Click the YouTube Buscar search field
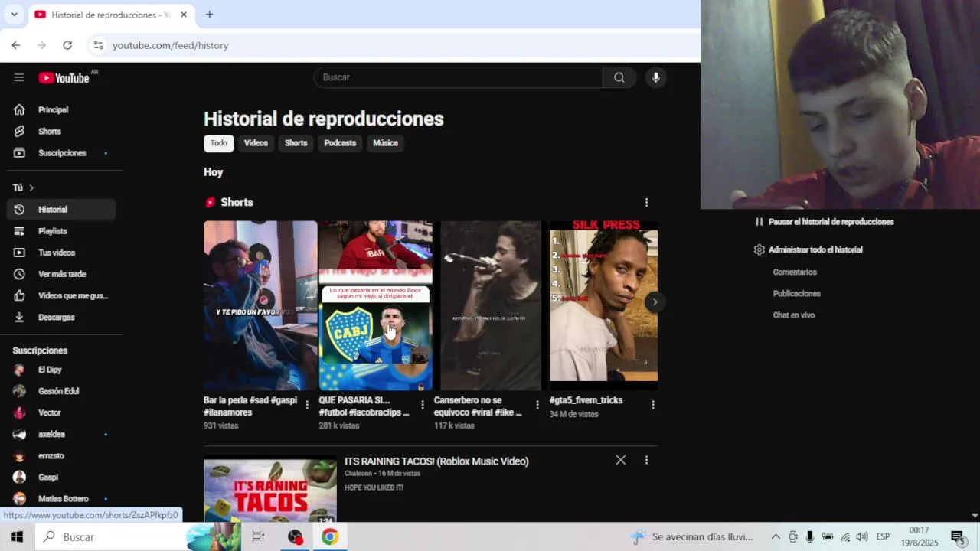This screenshot has width=980, height=551. 458,77
